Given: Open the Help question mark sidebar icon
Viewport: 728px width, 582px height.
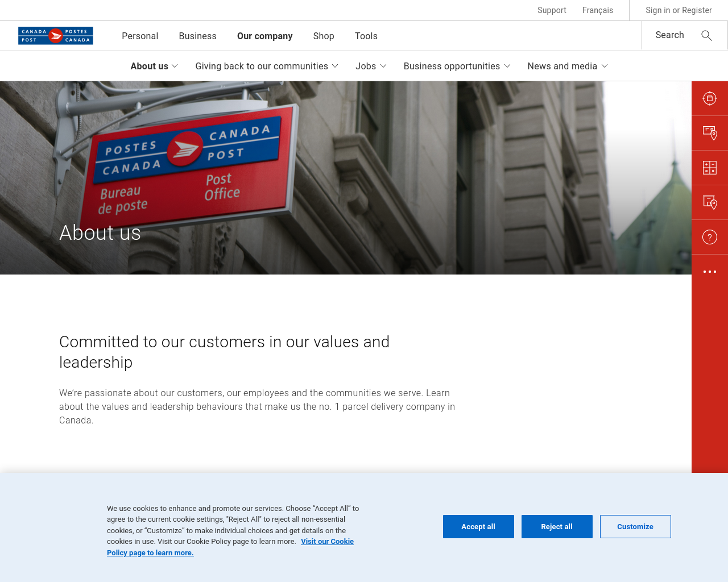Looking at the screenshot, I should [x=710, y=237].
